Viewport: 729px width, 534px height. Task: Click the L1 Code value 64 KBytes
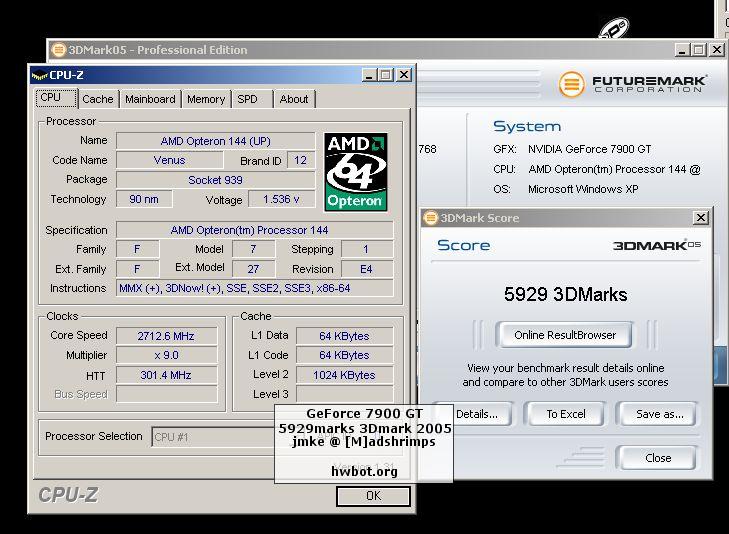(x=344, y=355)
